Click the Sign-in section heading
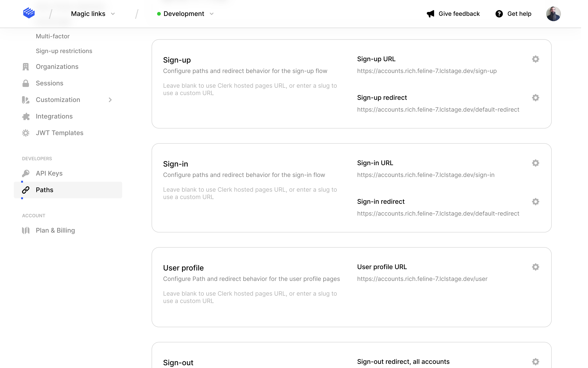The height and width of the screenshot is (368, 588). (175, 164)
